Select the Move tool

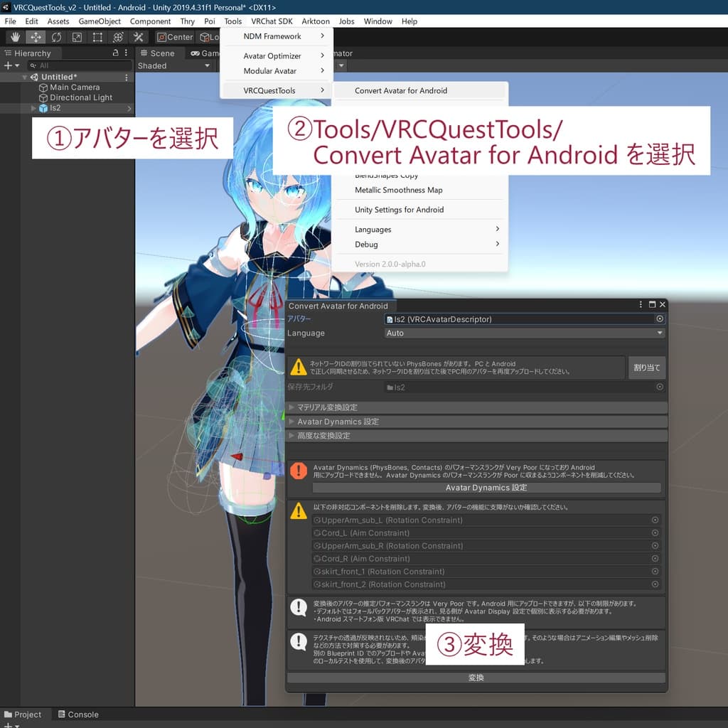(x=35, y=37)
